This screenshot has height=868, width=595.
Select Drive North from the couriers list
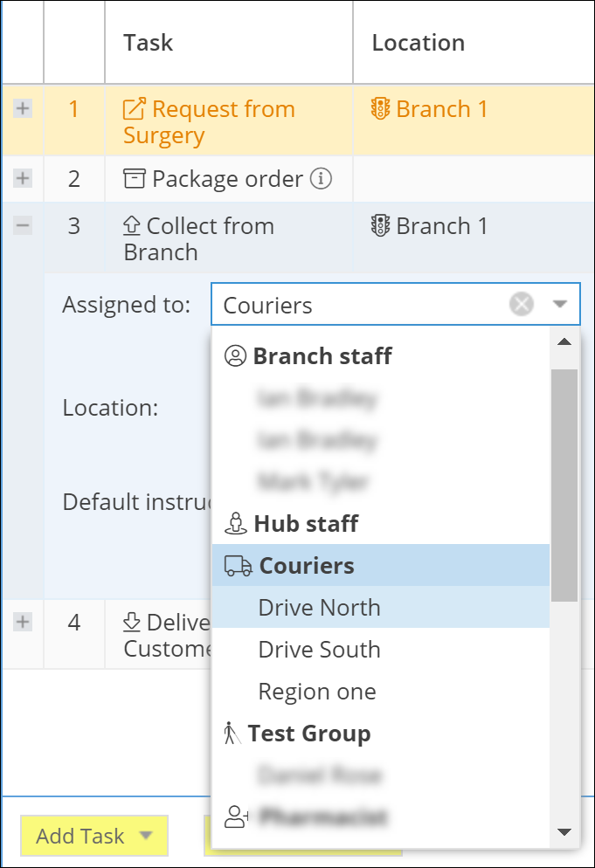click(x=319, y=608)
